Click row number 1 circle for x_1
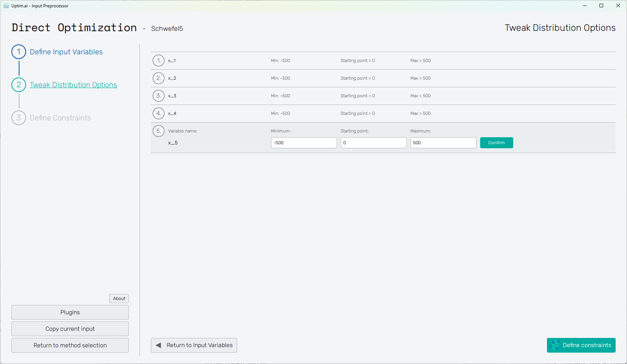Screen dimensions: 627x364 coord(159,61)
